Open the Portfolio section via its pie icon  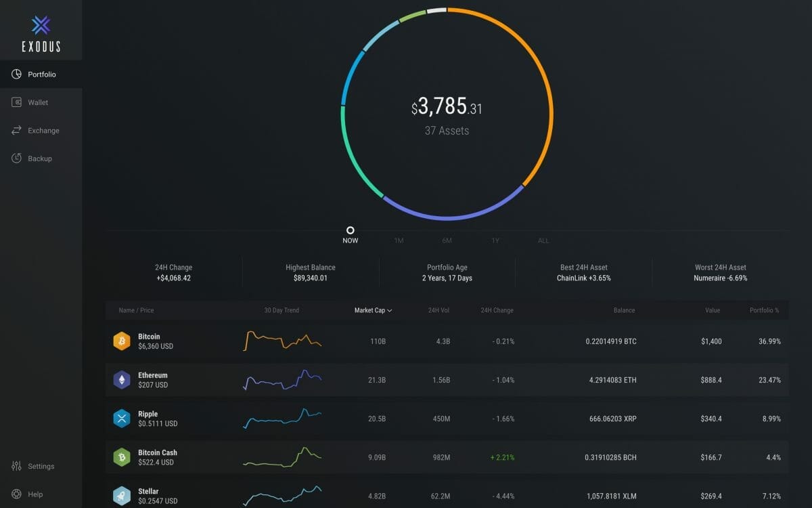click(16, 75)
